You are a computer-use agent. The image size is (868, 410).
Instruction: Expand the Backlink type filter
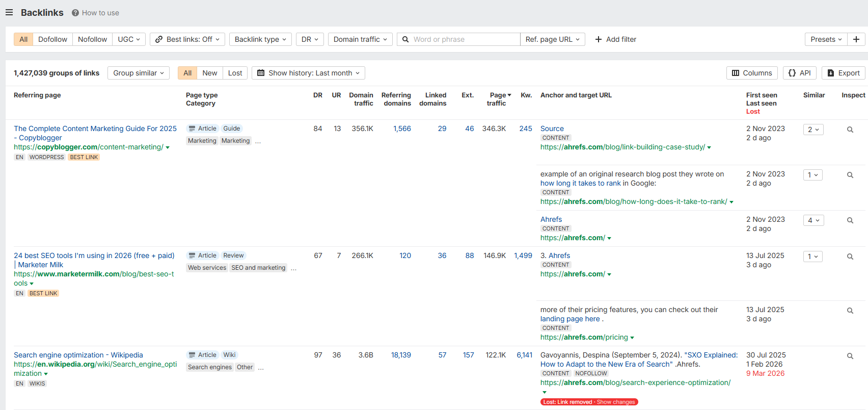[260, 39]
